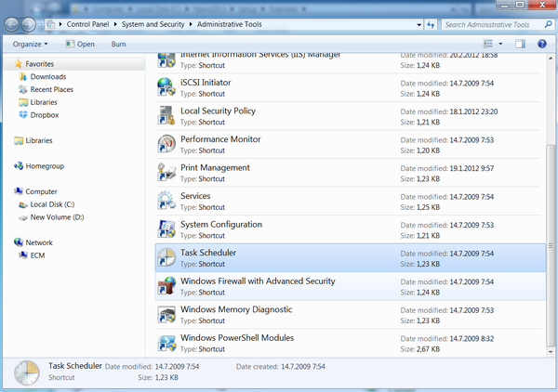
Task: Click the Services gear icon
Action: 166,201
